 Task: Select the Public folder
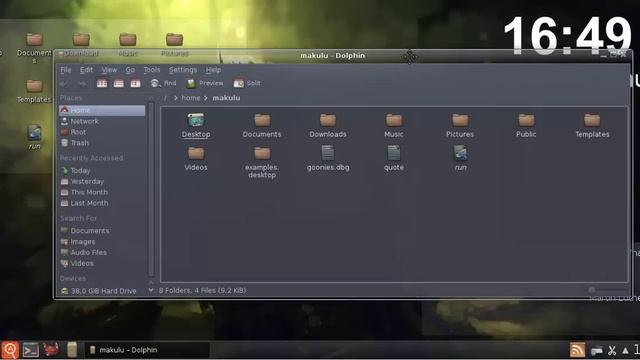(526, 126)
